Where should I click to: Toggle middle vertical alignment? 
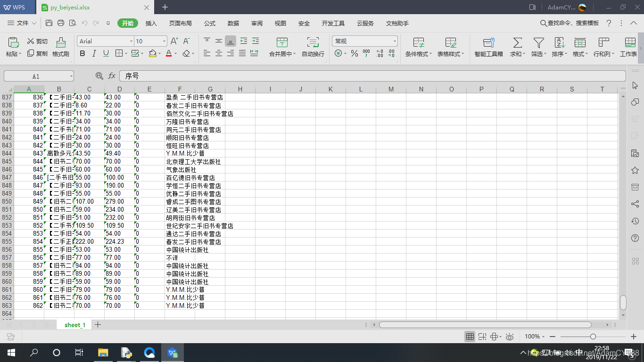pyautogui.click(x=219, y=41)
